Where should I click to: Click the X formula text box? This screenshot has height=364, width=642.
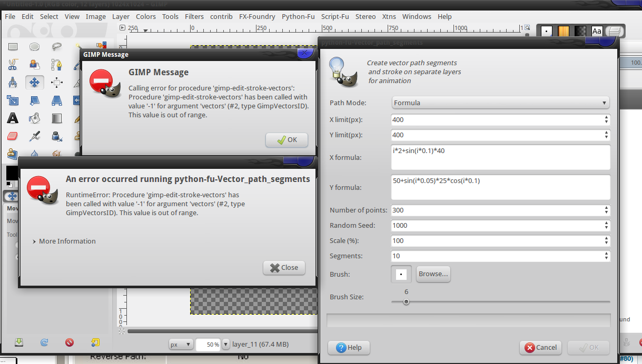coord(500,157)
